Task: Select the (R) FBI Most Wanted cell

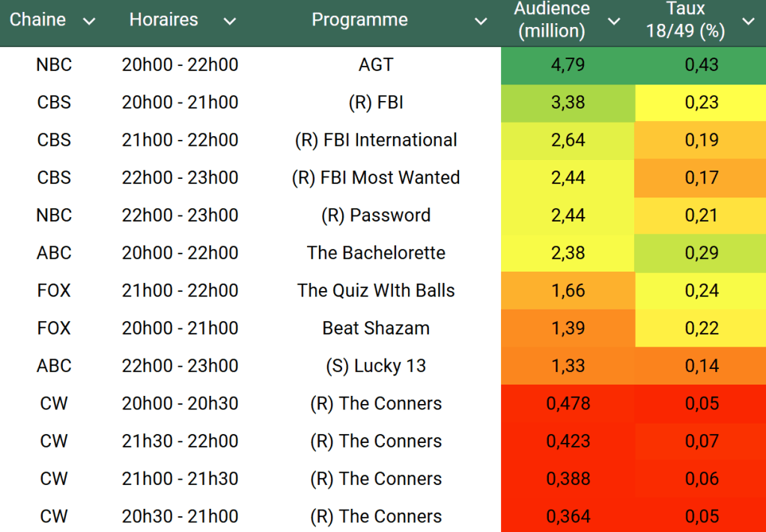Action: pyautogui.click(x=376, y=177)
